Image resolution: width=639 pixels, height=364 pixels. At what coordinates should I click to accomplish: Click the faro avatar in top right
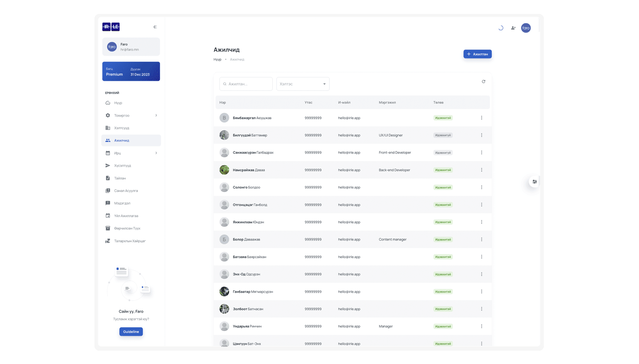click(x=526, y=28)
